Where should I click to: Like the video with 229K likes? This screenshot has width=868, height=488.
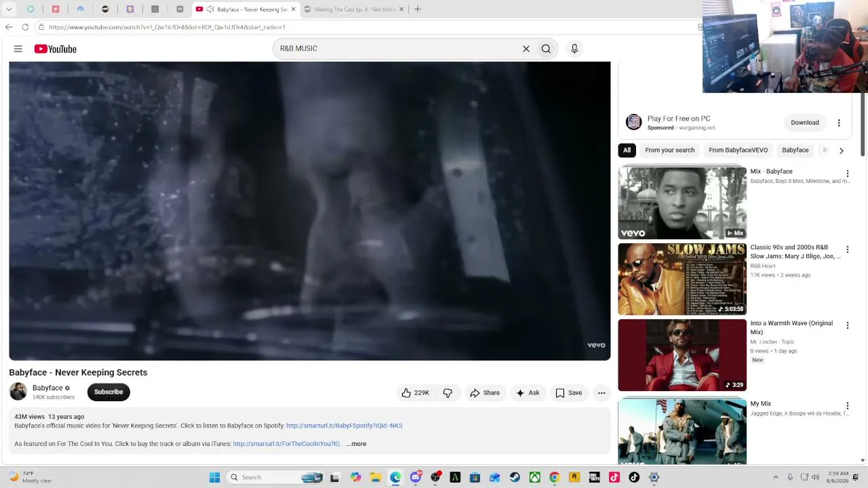point(416,393)
